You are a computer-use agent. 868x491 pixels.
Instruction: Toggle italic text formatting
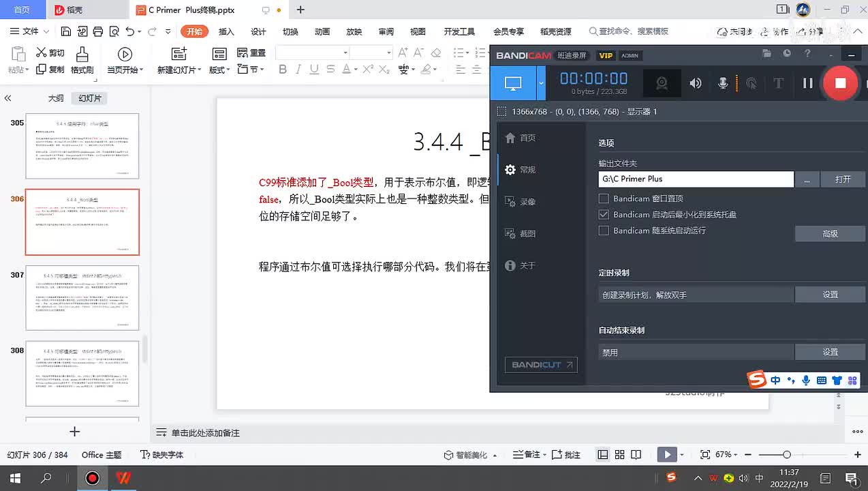[298, 69]
